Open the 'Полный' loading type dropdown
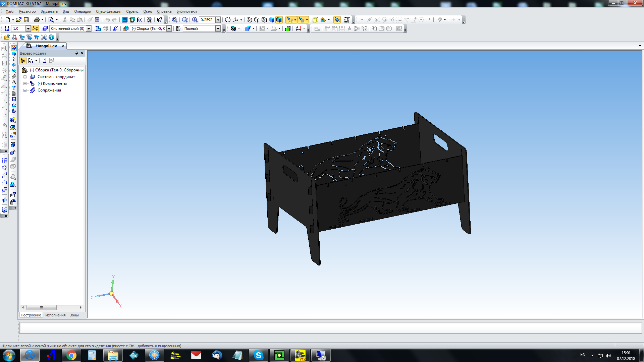The width and height of the screenshot is (644, 362). point(218,28)
